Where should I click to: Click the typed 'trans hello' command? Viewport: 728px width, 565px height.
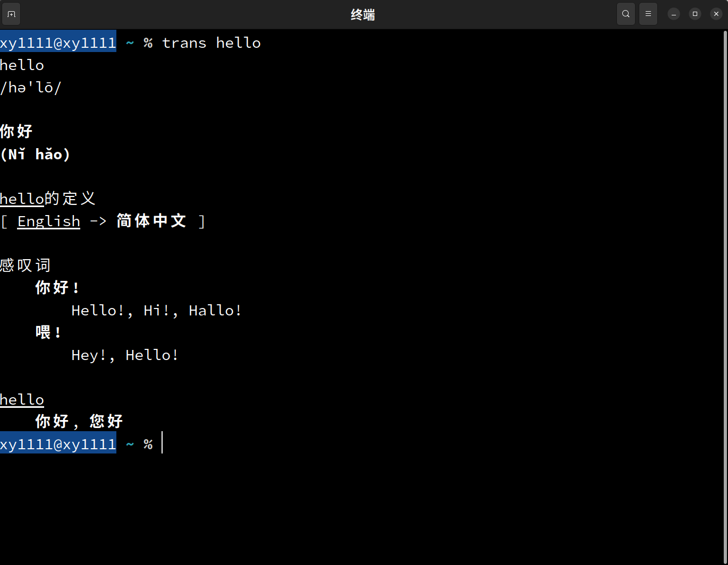[211, 43]
